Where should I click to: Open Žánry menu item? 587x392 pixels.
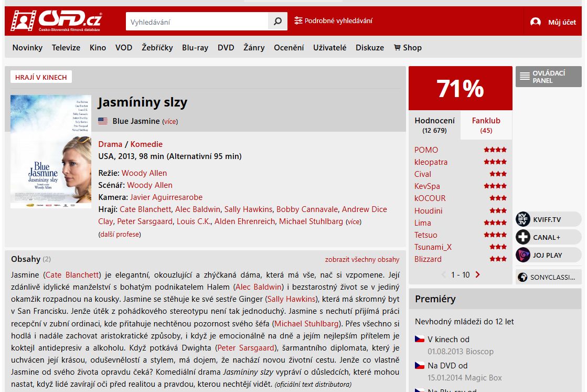coord(254,48)
